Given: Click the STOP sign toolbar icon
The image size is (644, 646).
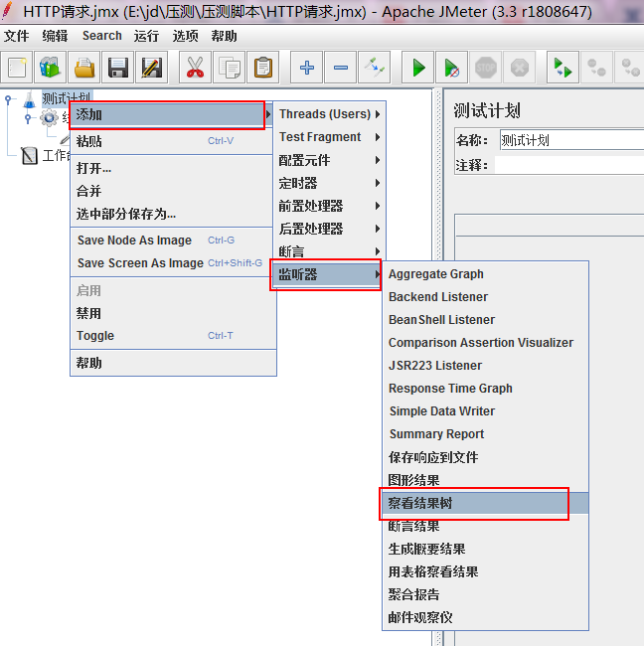Looking at the screenshot, I should (x=485, y=68).
